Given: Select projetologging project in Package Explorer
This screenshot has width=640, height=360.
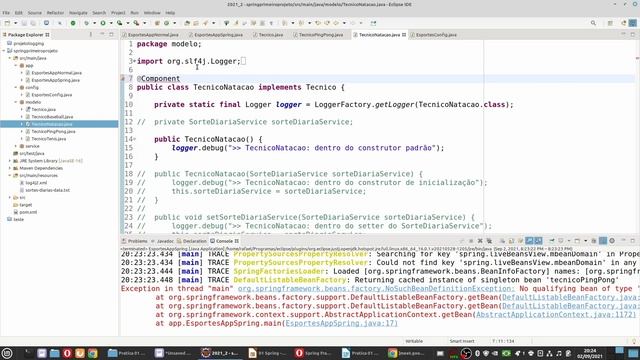Looking at the screenshot, I should (x=29, y=43).
